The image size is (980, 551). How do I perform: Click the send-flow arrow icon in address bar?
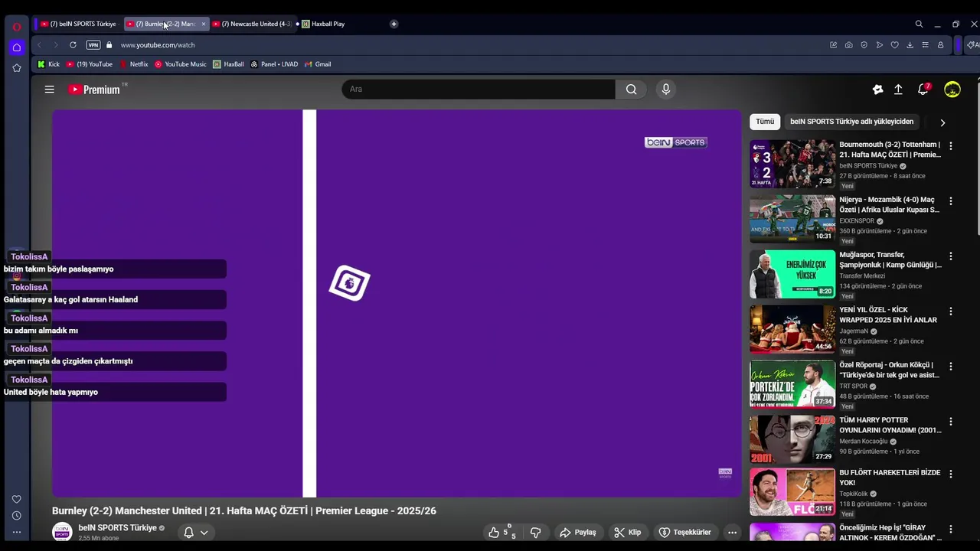[x=879, y=45]
